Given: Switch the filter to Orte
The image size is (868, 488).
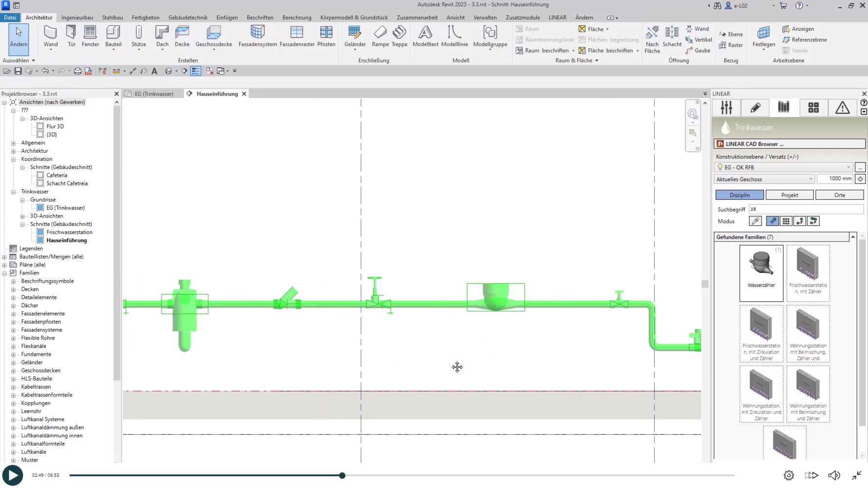Looking at the screenshot, I should point(839,195).
